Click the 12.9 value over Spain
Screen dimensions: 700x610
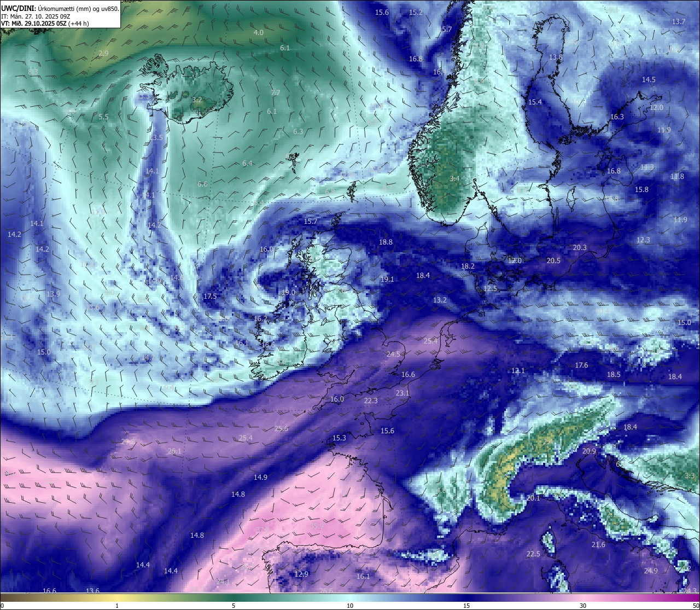(301, 574)
